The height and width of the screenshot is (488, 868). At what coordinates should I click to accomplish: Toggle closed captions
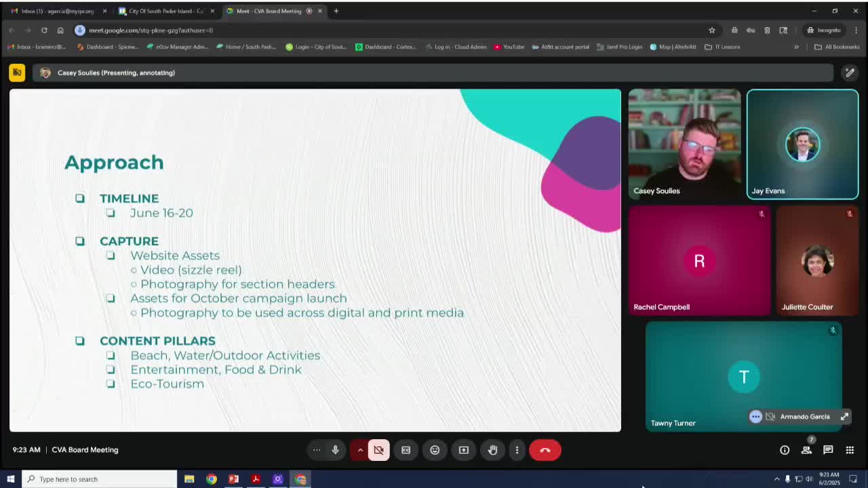406,450
